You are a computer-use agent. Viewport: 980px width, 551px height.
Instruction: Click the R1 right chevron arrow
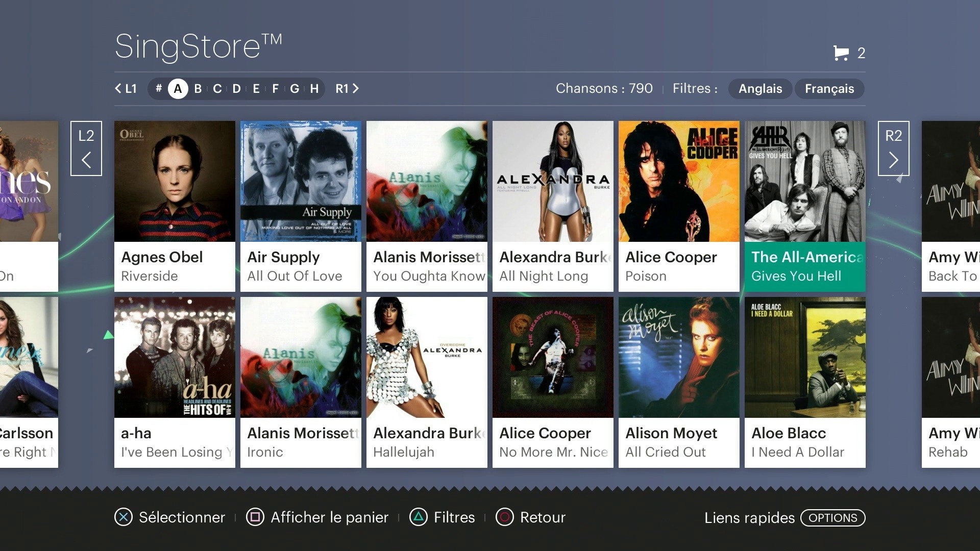pyautogui.click(x=355, y=88)
